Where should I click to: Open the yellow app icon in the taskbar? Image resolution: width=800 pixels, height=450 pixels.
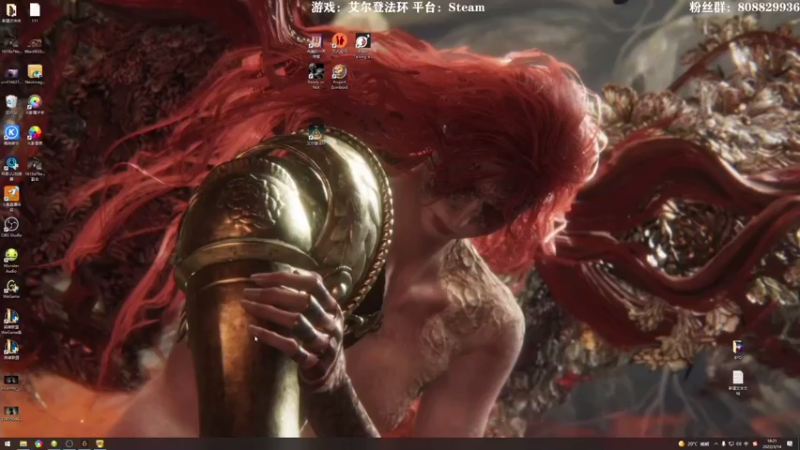pyautogui.click(x=99, y=444)
